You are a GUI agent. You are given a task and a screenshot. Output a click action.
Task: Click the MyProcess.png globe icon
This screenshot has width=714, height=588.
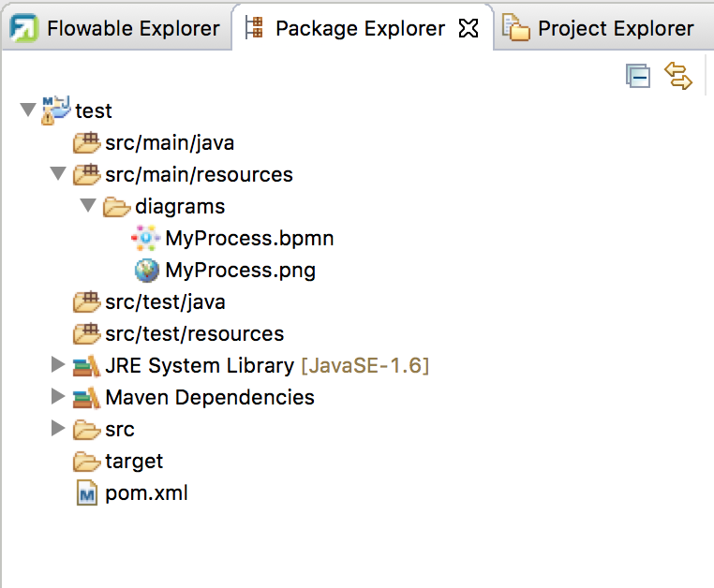click(x=146, y=271)
